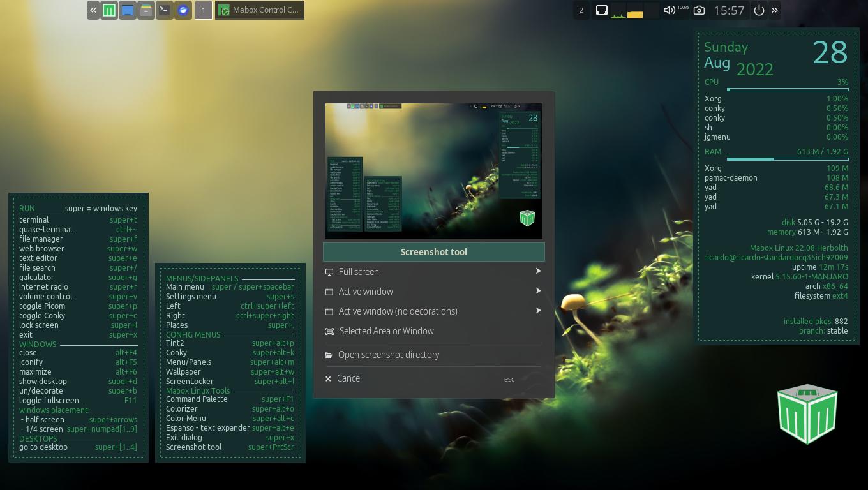Click the desktop preview thumbnail in the menu
This screenshot has height=490, width=868.
pyautogui.click(x=434, y=171)
